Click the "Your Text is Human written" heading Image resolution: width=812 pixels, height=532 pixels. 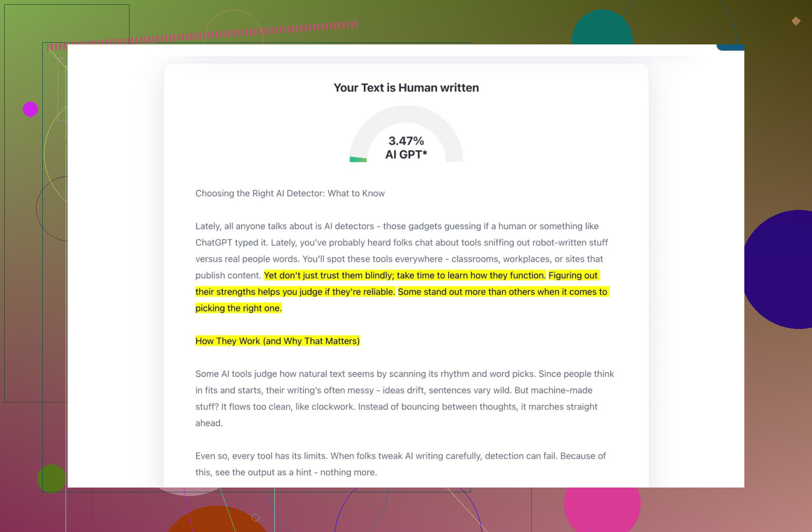[406, 88]
